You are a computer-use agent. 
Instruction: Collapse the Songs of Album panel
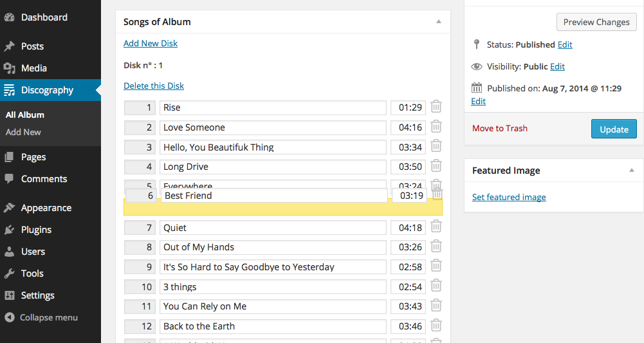[x=439, y=22]
